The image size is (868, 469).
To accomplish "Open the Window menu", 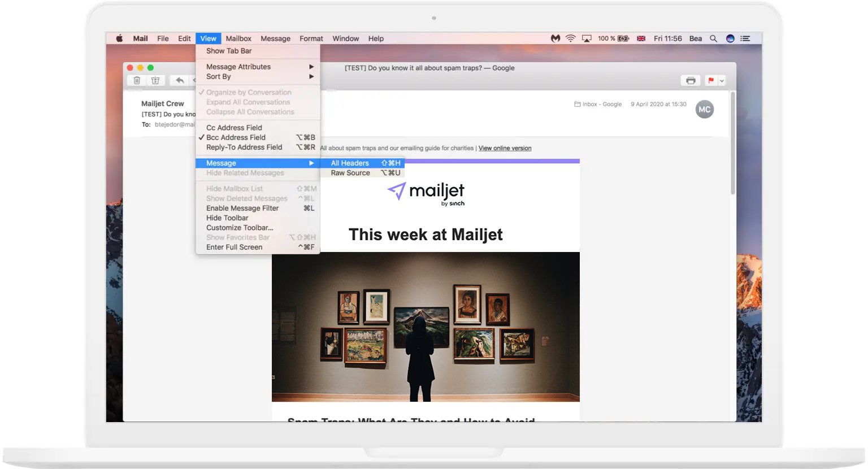I will point(345,38).
